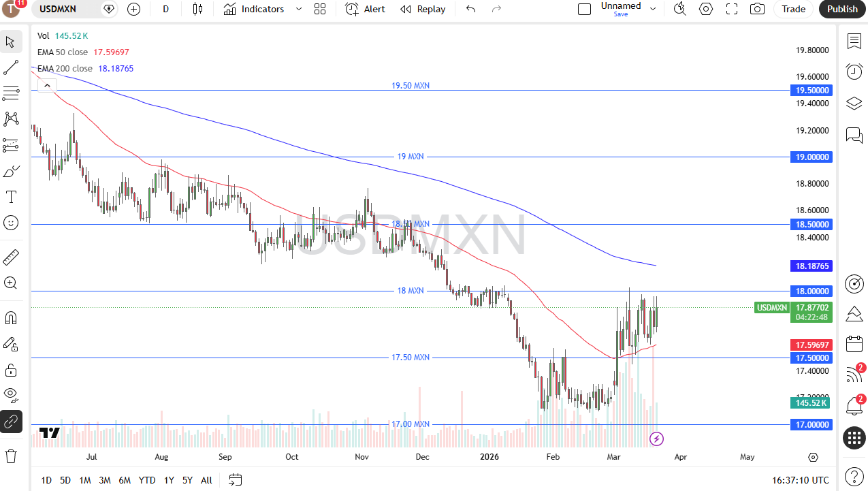Open the watchlist panel

tap(854, 41)
